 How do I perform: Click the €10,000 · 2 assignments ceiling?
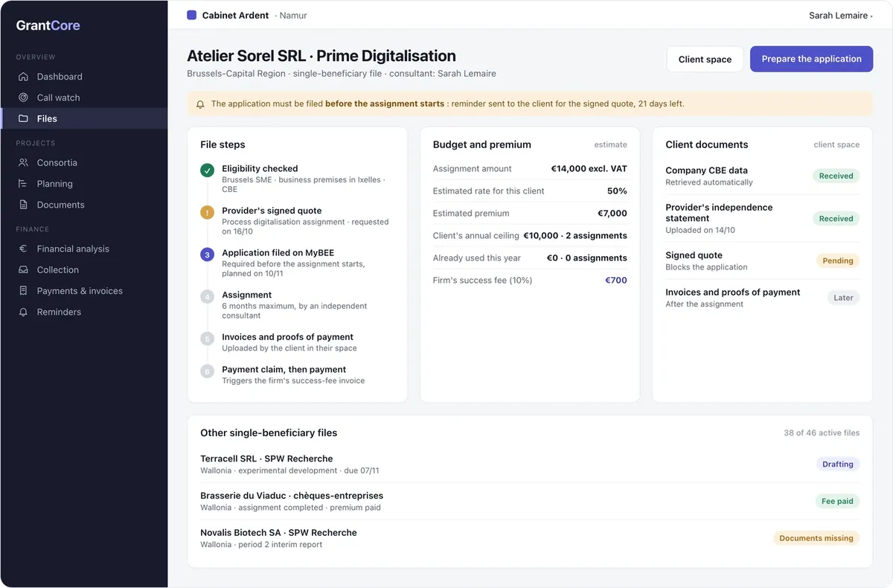point(575,236)
